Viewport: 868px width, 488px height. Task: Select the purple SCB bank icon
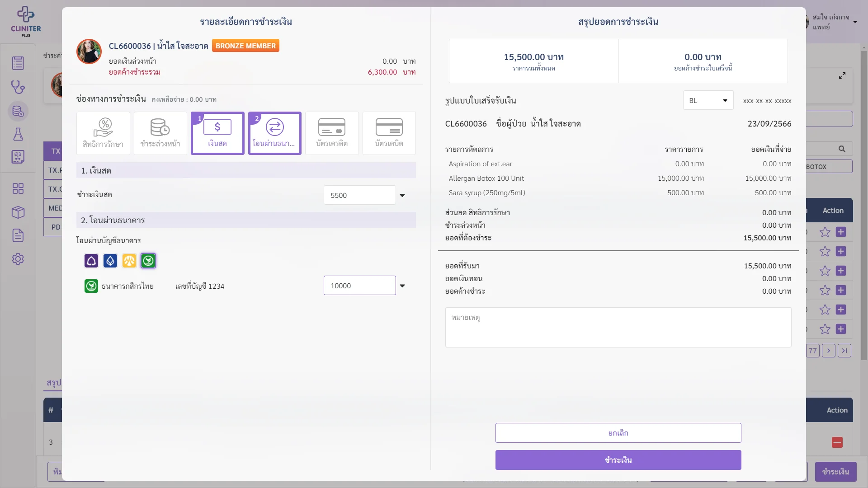click(x=91, y=261)
